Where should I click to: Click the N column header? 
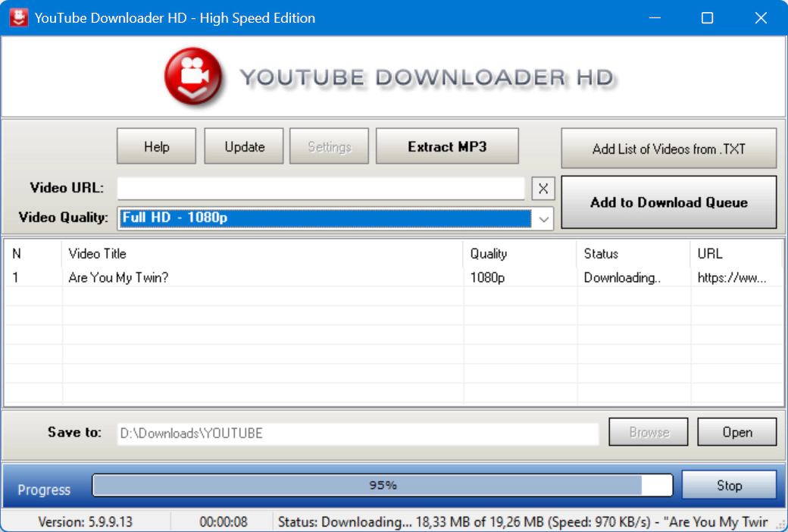[33, 253]
